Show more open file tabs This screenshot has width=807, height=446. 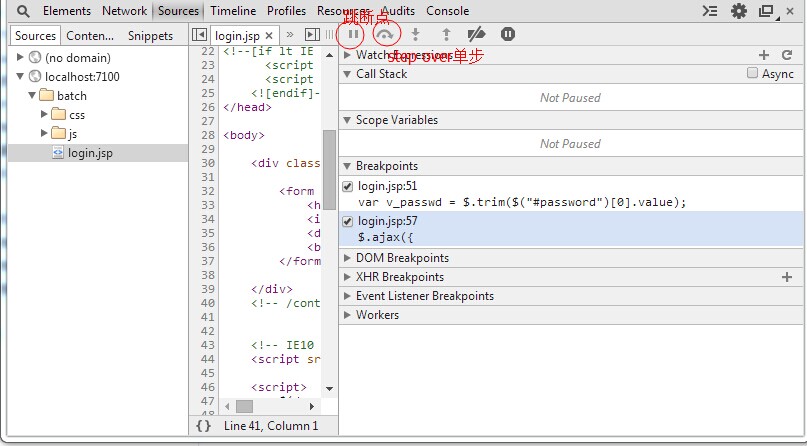pyautogui.click(x=290, y=34)
